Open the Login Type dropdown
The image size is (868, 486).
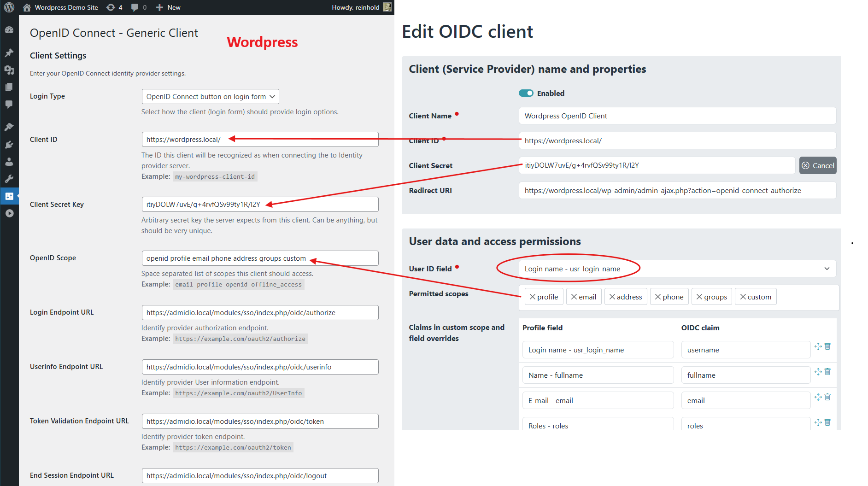tap(210, 97)
